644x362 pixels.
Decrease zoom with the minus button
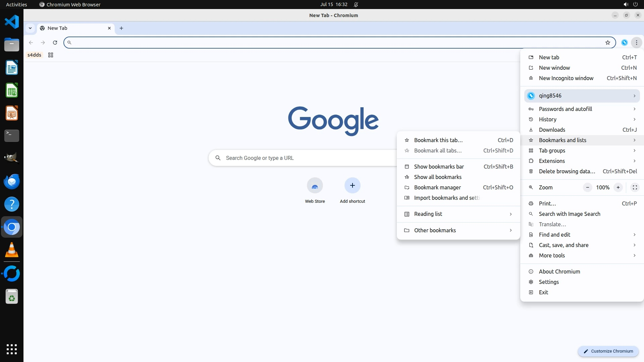[x=587, y=187]
